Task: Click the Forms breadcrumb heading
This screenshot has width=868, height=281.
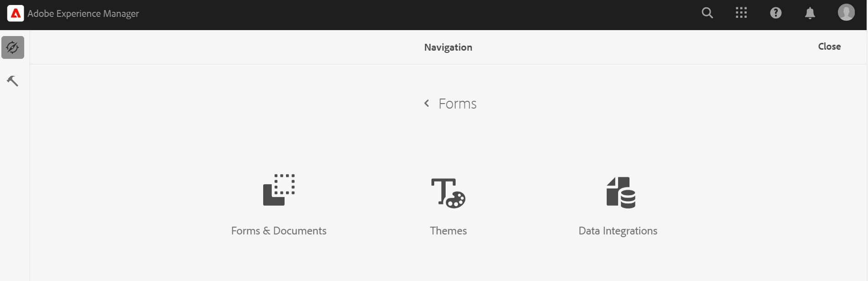Action: coord(457,104)
